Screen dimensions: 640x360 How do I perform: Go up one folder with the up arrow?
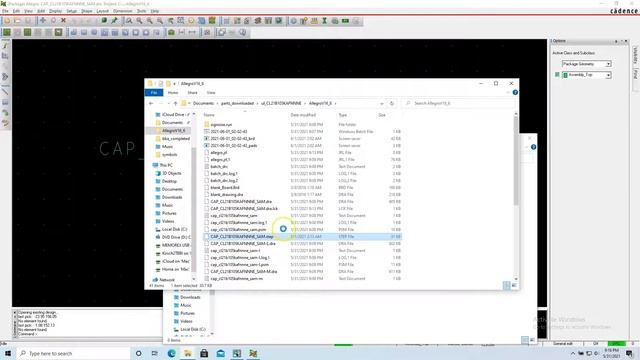176,104
